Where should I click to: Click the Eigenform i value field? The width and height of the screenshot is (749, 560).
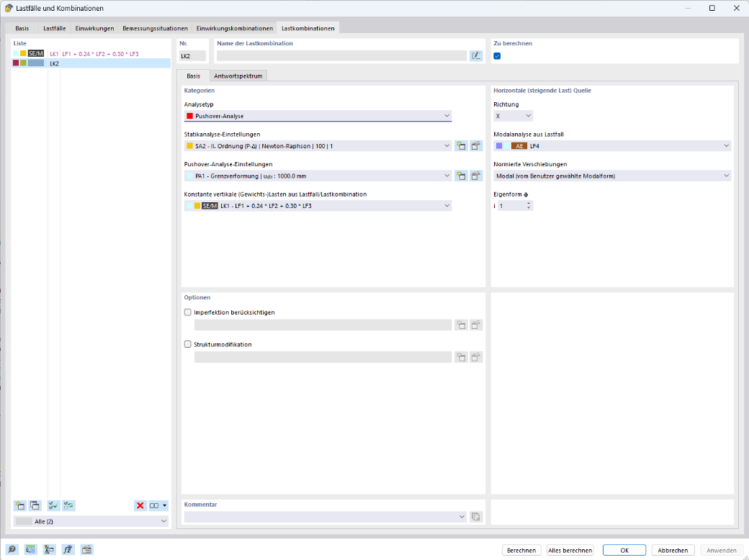coord(511,206)
